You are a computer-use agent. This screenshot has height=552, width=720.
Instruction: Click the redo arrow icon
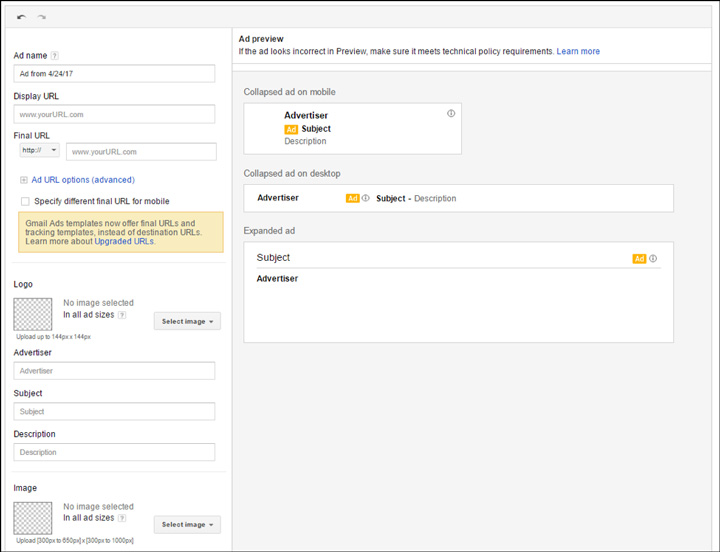point(42,17)
